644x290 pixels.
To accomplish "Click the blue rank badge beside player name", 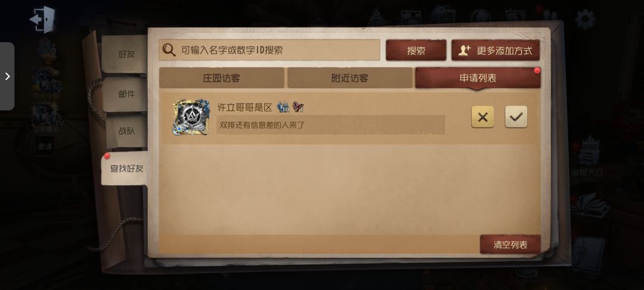I will tap(283, 107).
